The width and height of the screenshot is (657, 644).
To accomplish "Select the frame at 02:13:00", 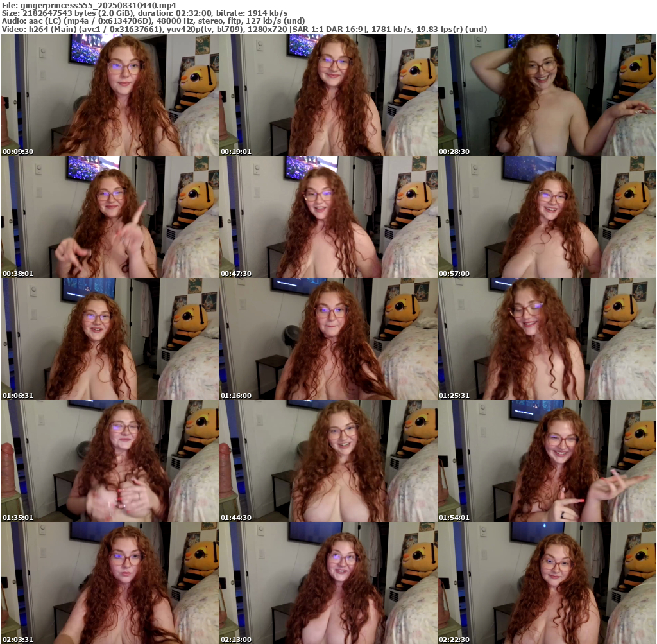I will [328, 583].
